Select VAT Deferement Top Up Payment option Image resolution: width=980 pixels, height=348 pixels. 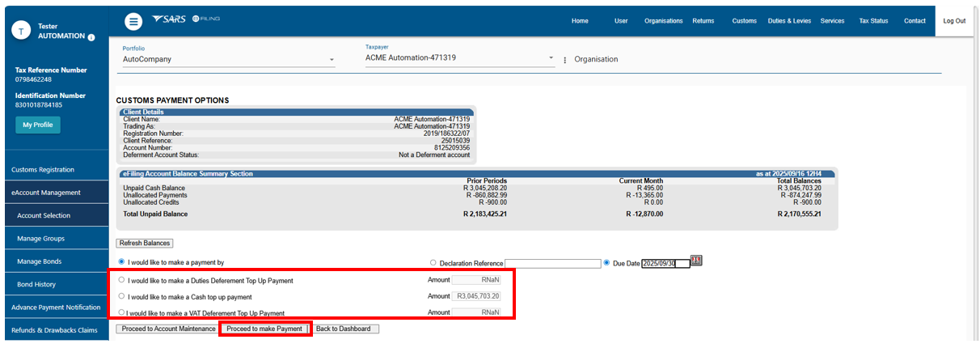pos(121,312)
